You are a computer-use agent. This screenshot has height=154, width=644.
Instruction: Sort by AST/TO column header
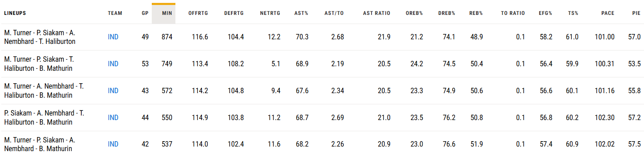pos(334,13)
